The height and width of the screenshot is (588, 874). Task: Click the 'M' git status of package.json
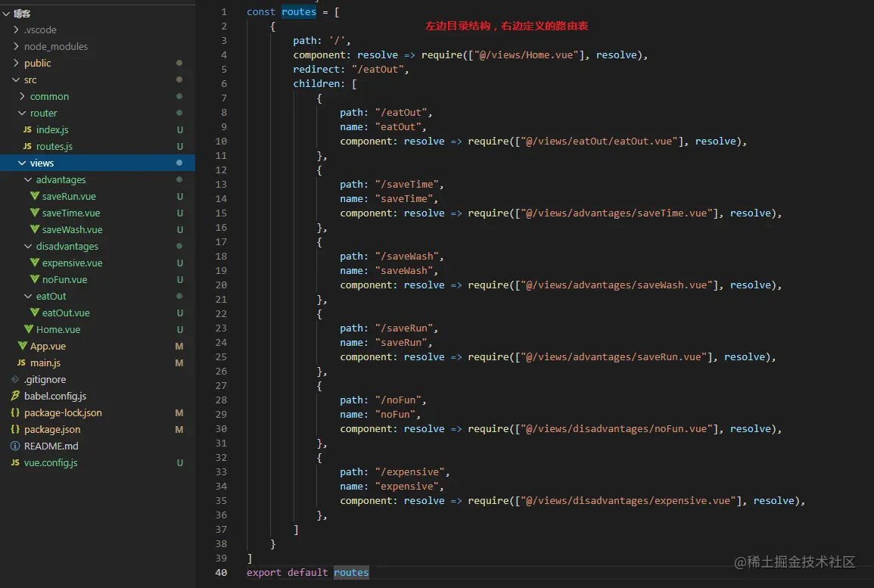[x=179, y=429]
